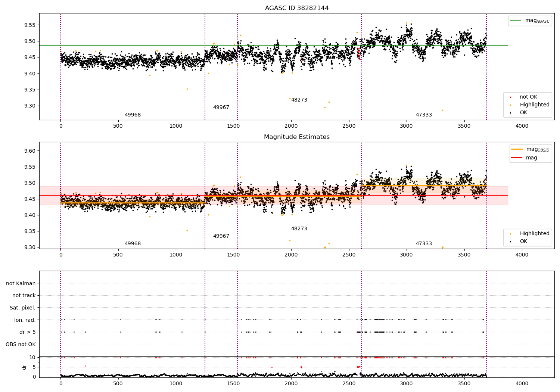Click the 500 x-tick in bottom plot
Viewport: 560px width, 392px height.
(x=118, y=383)
